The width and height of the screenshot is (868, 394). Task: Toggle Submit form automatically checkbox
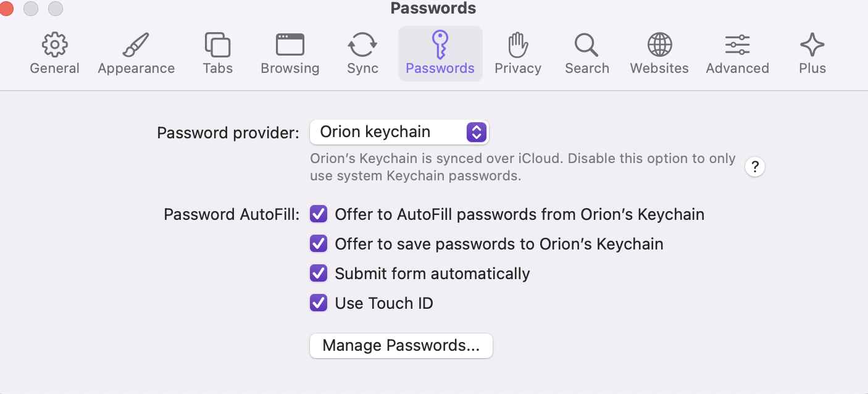point(319,274)
